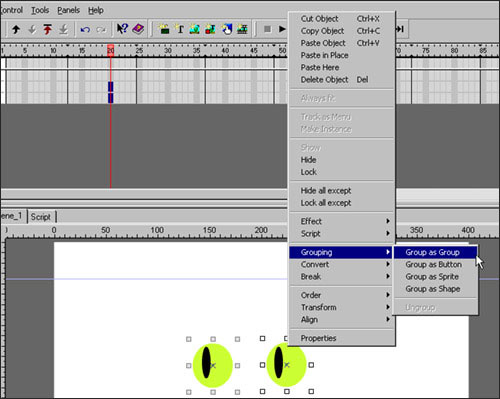
Task: Click the Undo arrow icon
Action: pyautogui.click(x=85, y=30)
